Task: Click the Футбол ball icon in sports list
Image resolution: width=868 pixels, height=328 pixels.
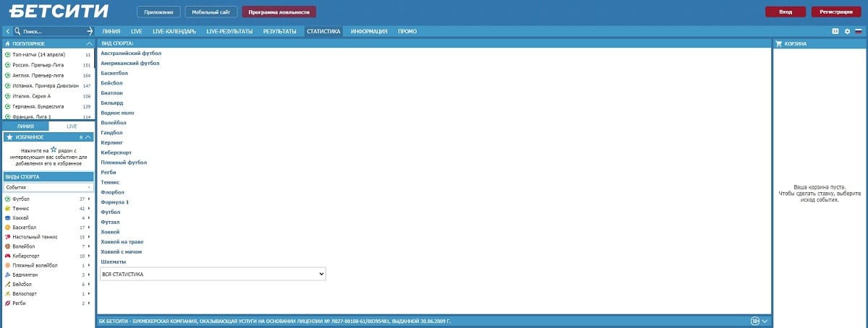Action: (x=7, y=198)
